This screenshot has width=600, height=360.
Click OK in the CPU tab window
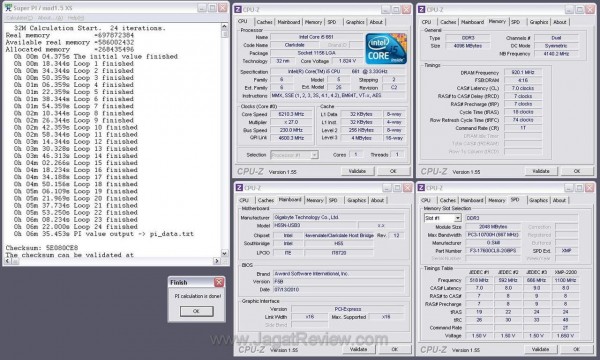[x=393, y=171]
